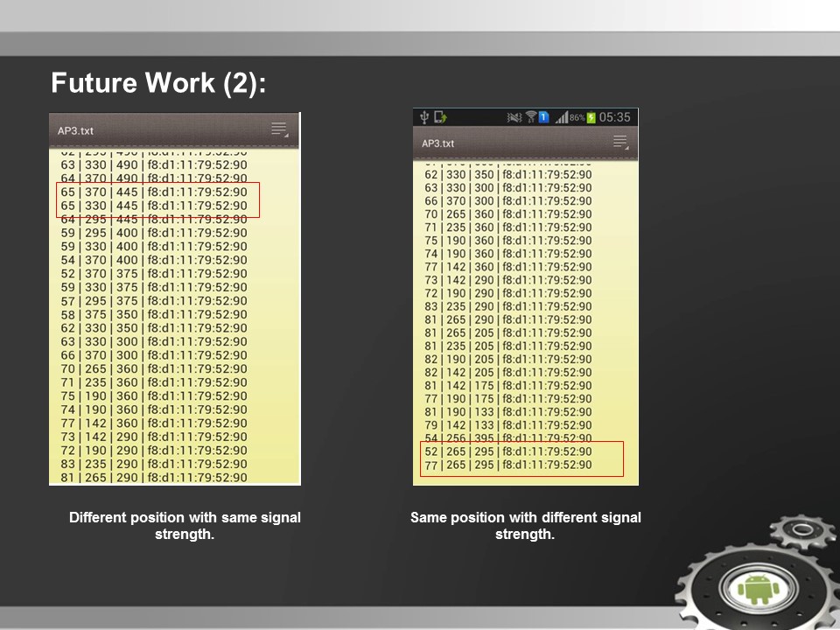The image size is (840, 630).
Task: Tap the vibrate mode icon in the status bar
Action: (514, 116)
